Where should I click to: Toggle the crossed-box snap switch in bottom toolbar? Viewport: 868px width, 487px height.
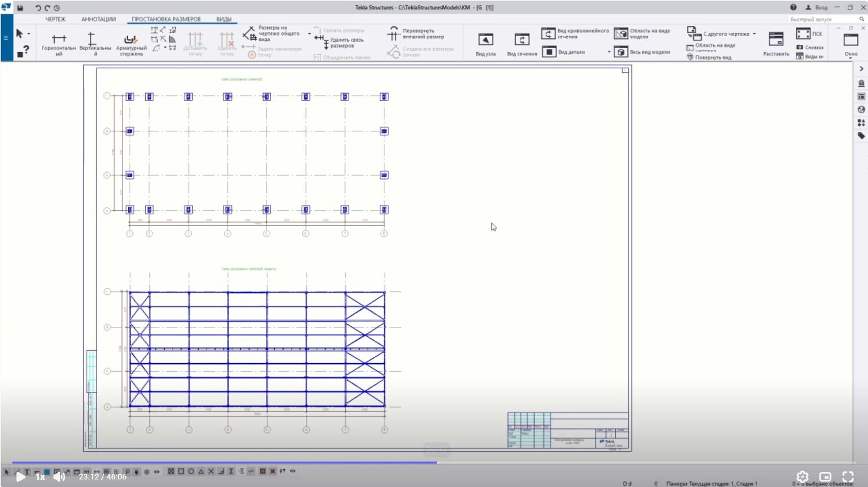(171, 471)
